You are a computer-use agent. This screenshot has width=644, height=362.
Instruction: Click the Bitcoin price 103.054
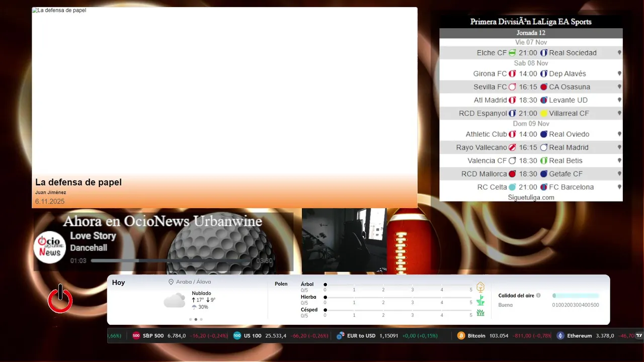[499, 336]
